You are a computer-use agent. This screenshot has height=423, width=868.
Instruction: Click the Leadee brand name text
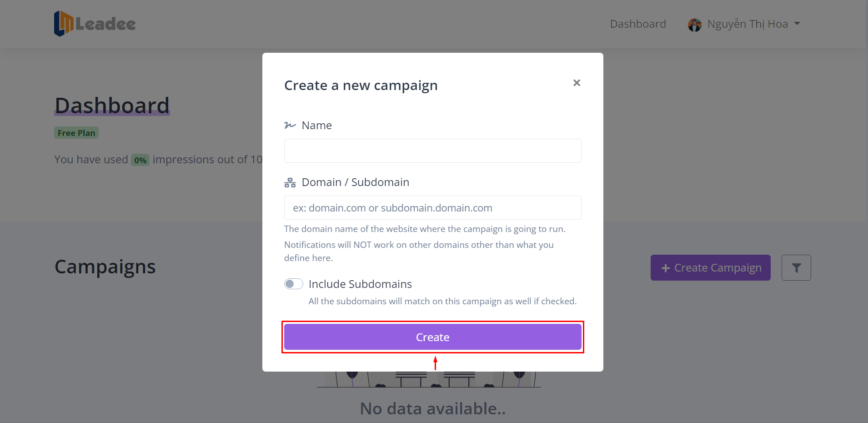(x=105, y=24)
